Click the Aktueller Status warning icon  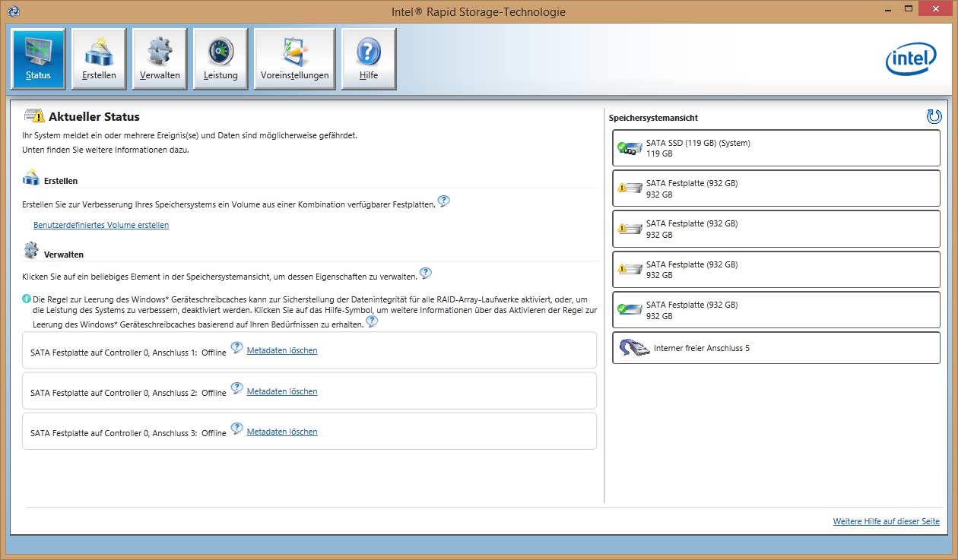pyautogui.click(x=34, y=115)
